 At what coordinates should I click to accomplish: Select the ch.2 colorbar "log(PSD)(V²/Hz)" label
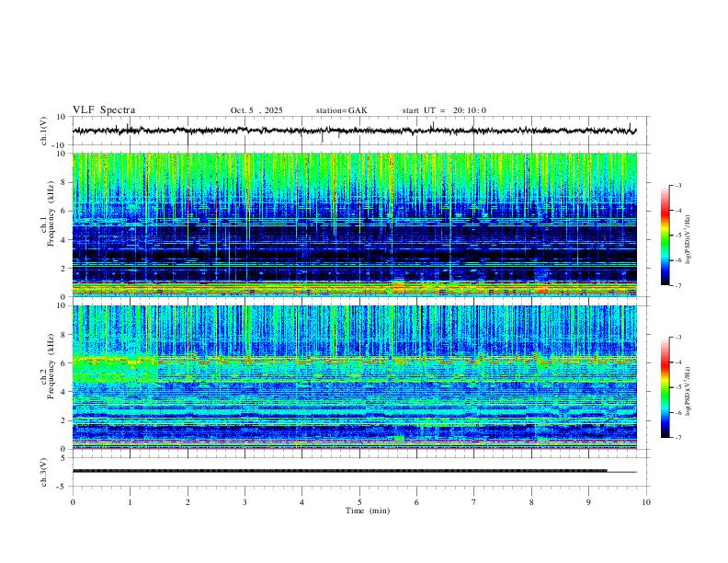coord(688,391)
